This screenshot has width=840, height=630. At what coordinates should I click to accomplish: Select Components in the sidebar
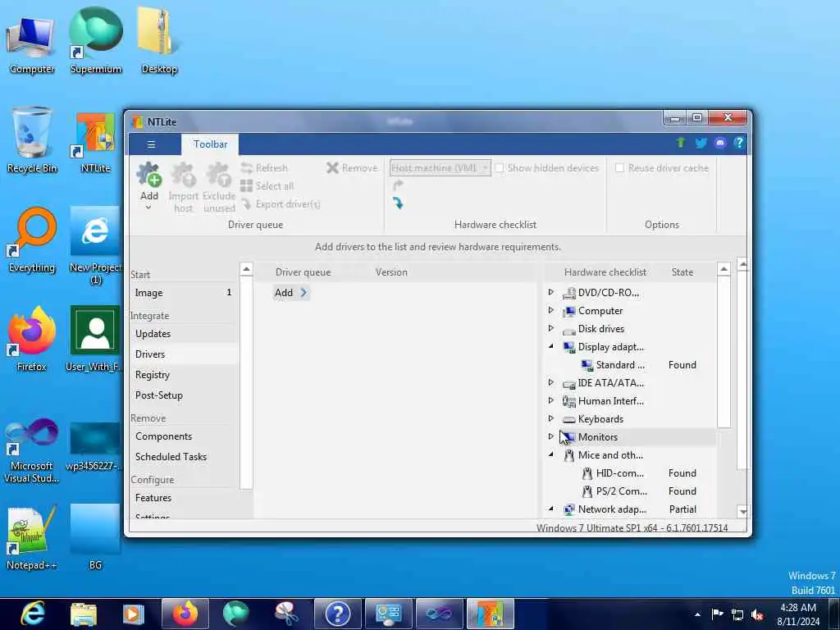pyautogui.click(x=183, y=436)
